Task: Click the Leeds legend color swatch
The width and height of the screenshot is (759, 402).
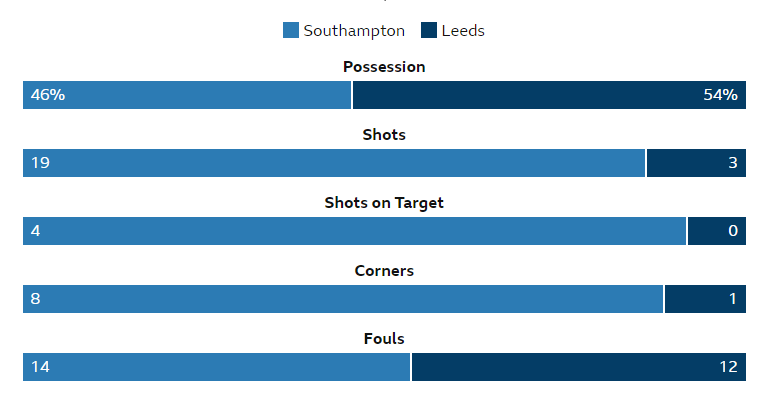Action: [429, 30]
